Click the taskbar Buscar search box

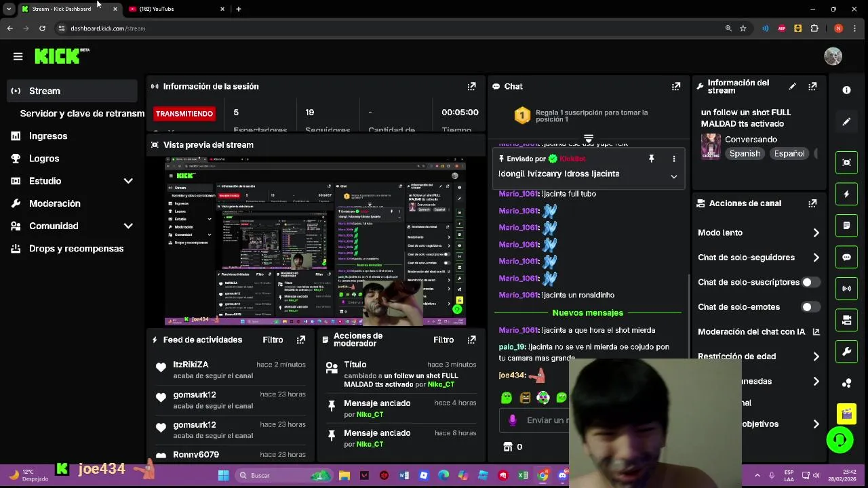tap(283, 475)
